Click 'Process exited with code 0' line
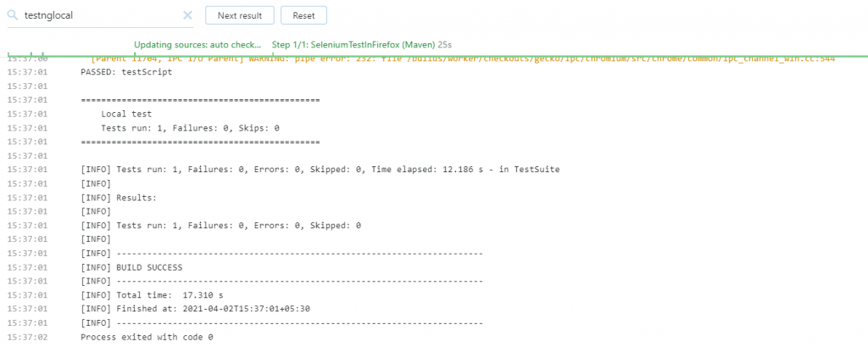868x347 pixels. (x=147, y=338)
